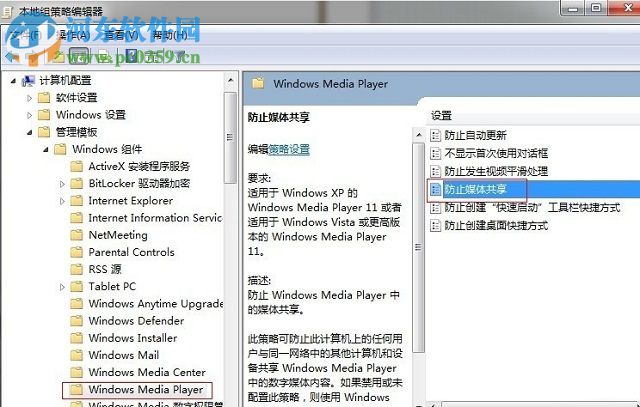Image resolution: width=640 pixels, height=407 pixels.
Task: Select the 防止发生视频平滑处理 setting
Action: (496, 171)
